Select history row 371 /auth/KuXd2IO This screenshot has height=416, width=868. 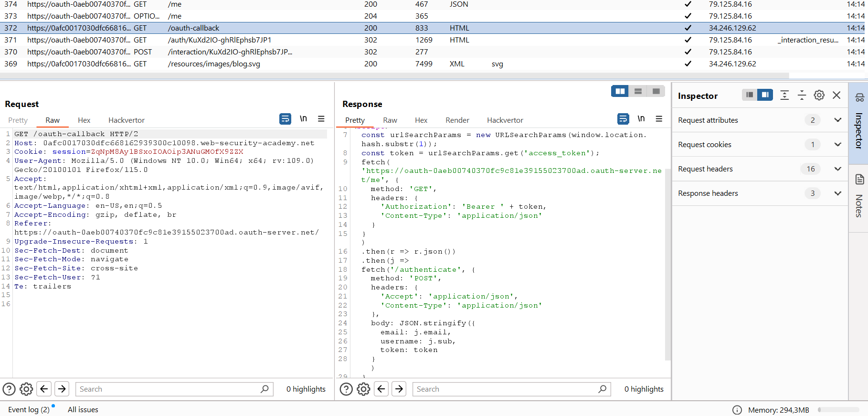pos(434,40)
